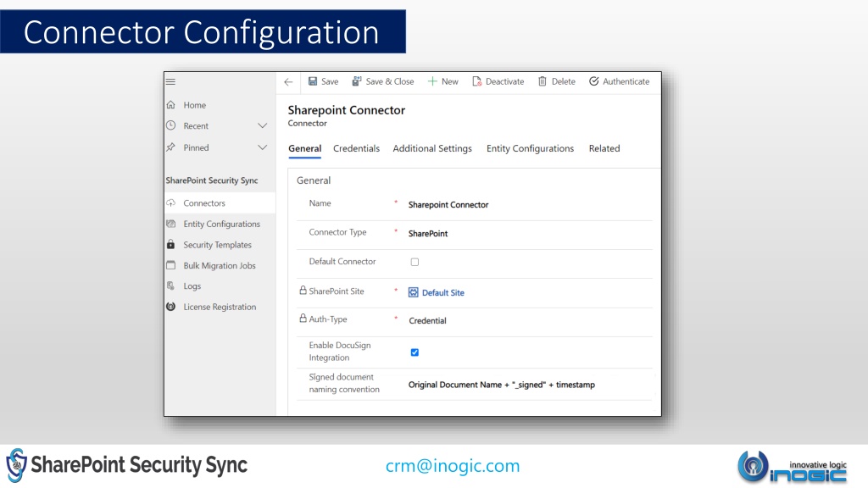Uncheck Enable DocuSign Integration checkbox
Screen dimensions: 868x488
pyautogui.click(x=415, y=352)
